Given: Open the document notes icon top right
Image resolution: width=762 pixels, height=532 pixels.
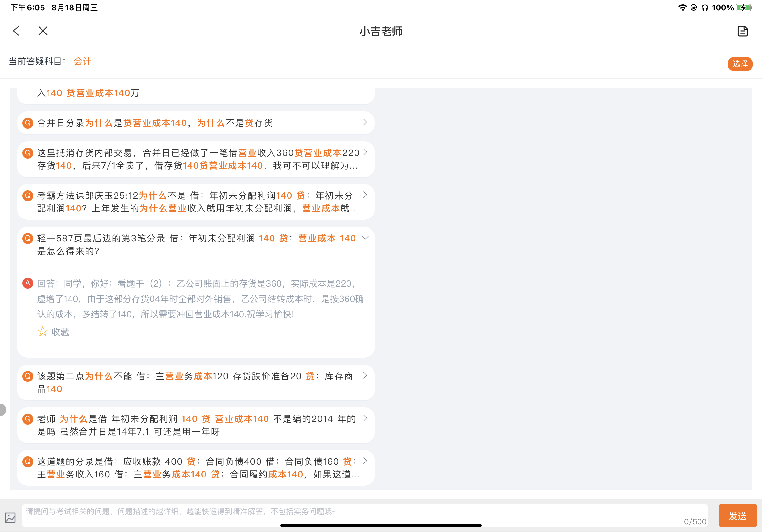Looking at the screenshot, I should tap(743, 31).
